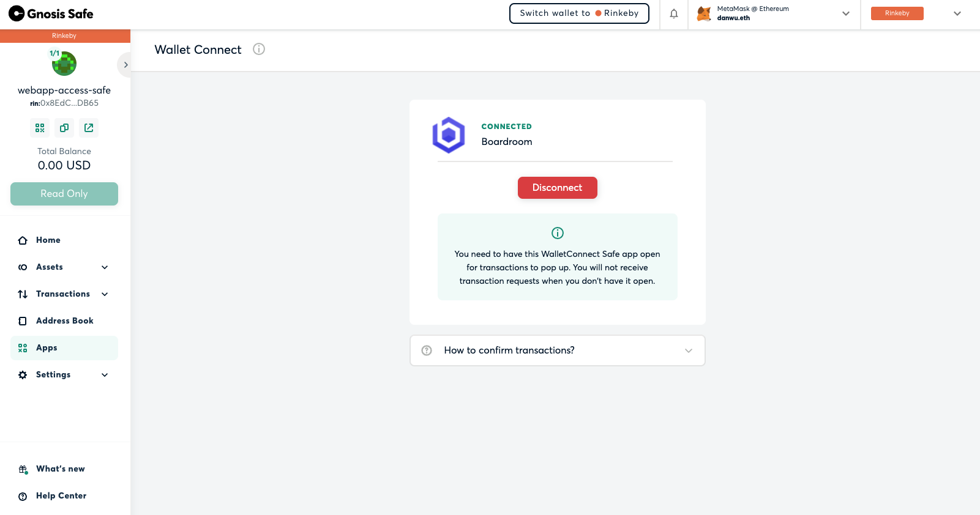Viewport: 980px width, 515px height.
Task: Open the Transactions menu item
Action: [64, 294]
